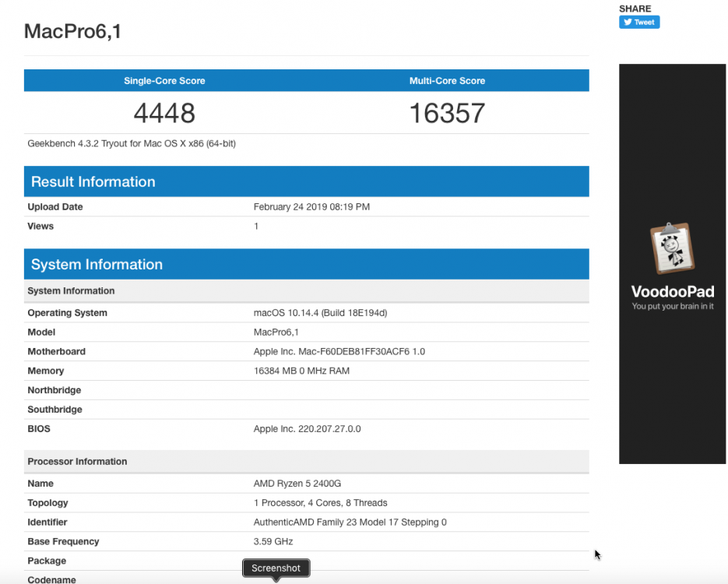Select the macOS 10.14.4 build value
Viewport: 728px width, 584px height.
(320, 312)
